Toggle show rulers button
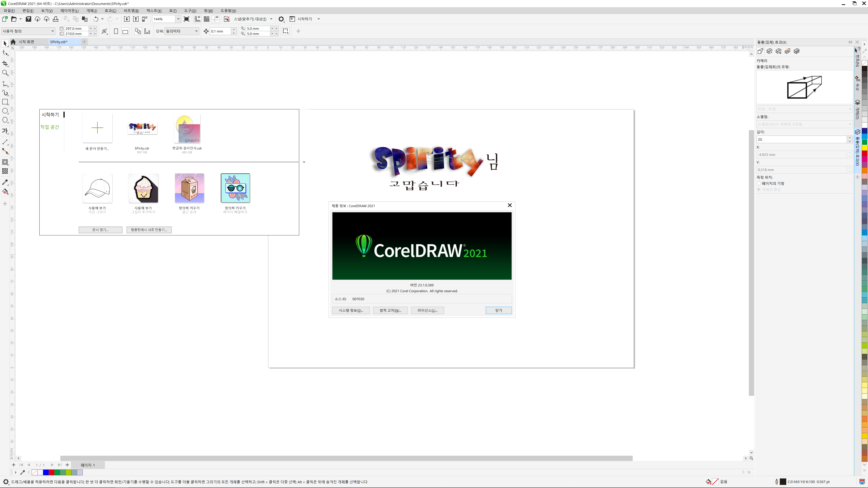Image resolution: width=868 pixels, height=488 pixels. pyautogui.click(x=198, y=19)
